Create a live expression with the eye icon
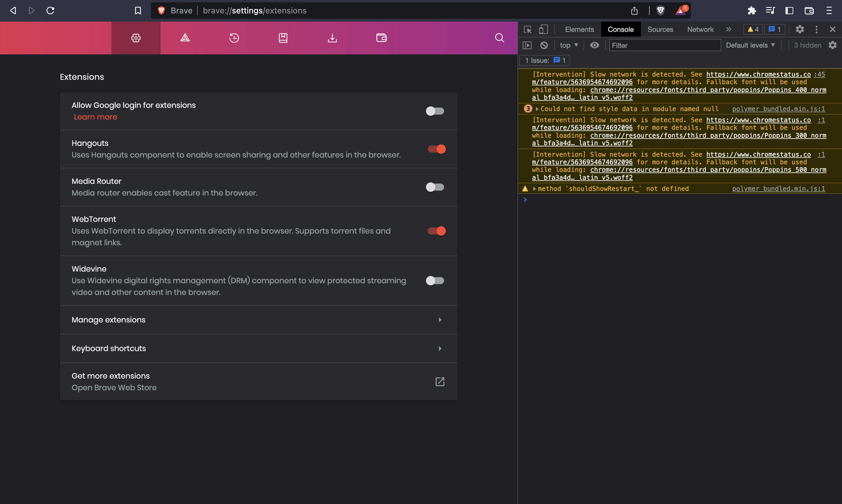 pos(594,45)
